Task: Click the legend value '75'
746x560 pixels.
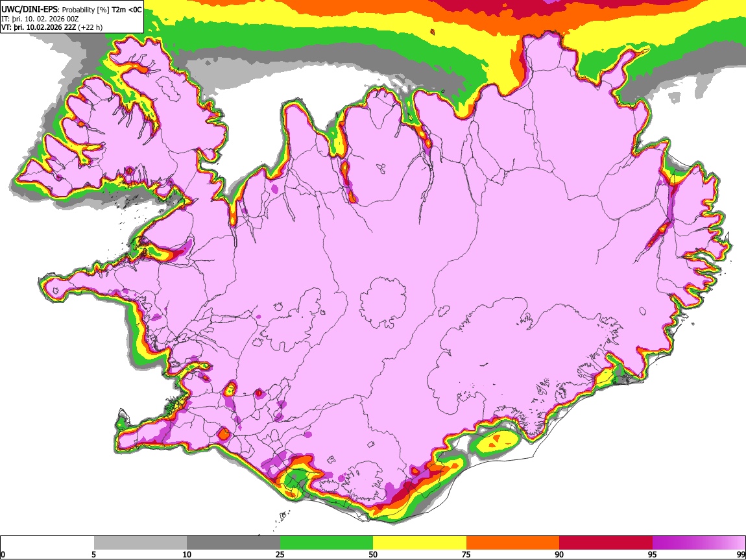Action: pos(466,554)
